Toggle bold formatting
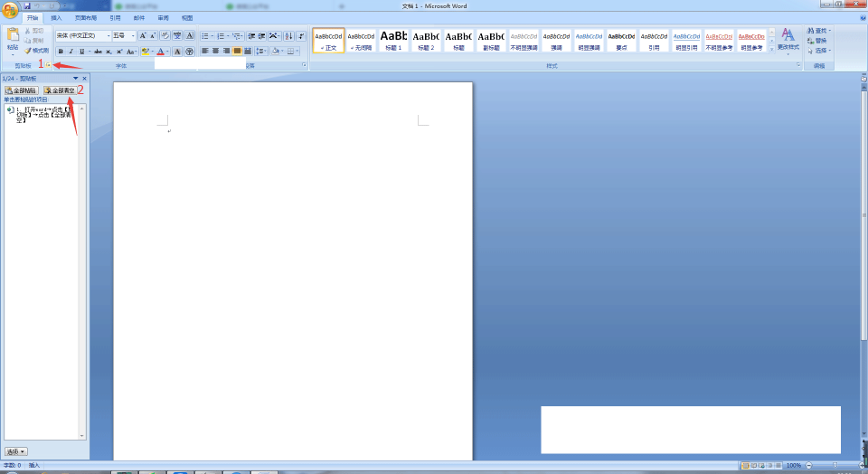 [61, 52]
